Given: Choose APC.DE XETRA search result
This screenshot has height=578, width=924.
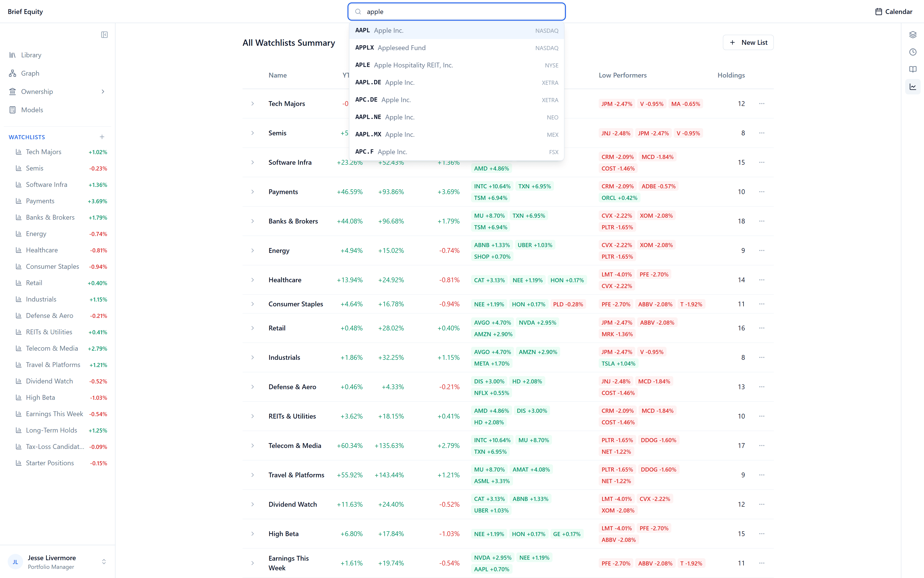Looking at the screenshot, I should click(x=456, y=100).
